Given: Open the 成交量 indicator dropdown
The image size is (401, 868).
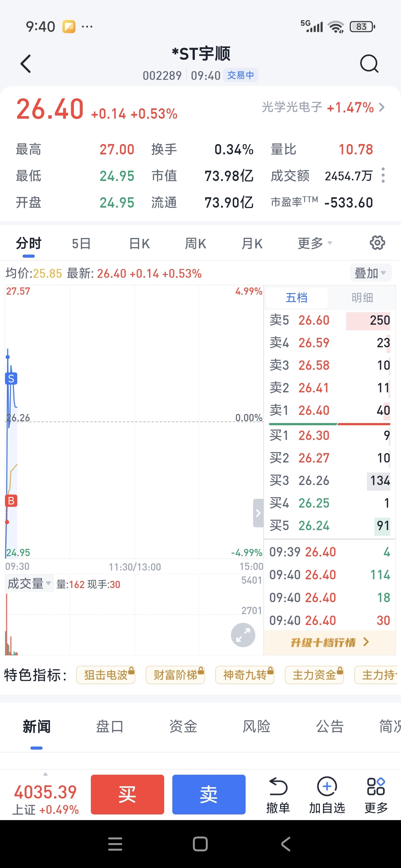Looking at the screenshot, I should 29,584.
